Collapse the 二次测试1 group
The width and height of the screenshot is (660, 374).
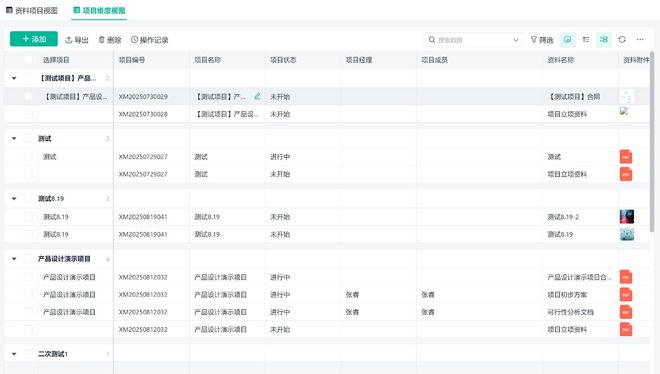tap(14, 354)
